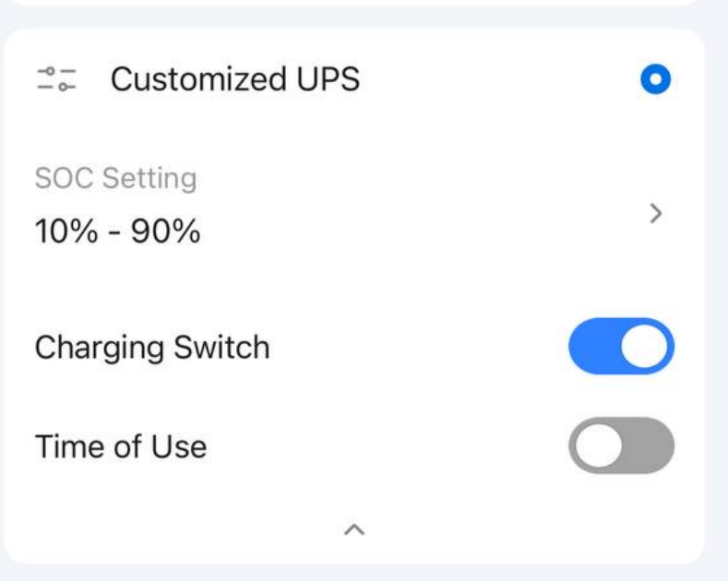The height and width of the screenshot is (581, 728).
Task: Enable the Time of Use toggle
Action: click(x=621, y=445)
